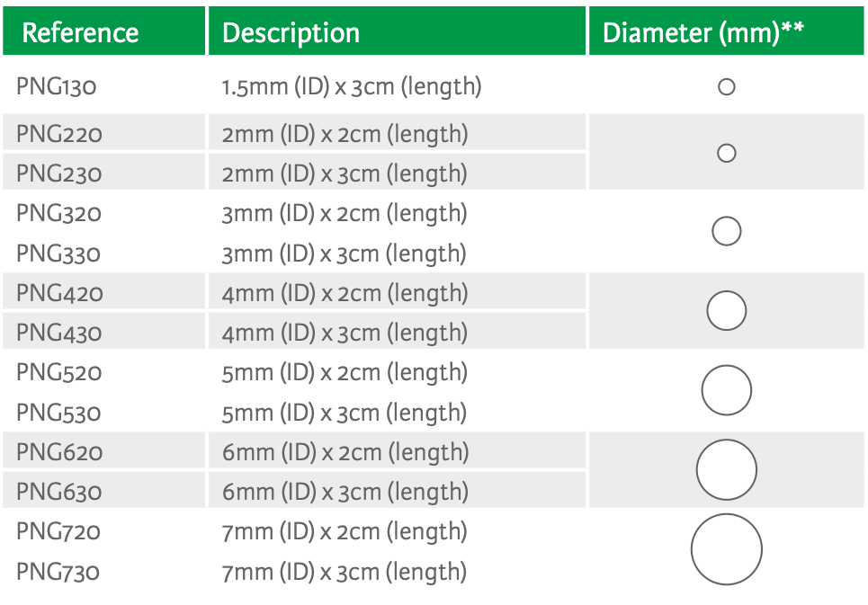Click the Description column header
This screenshot has height=605, width=868.
point(291,33)
